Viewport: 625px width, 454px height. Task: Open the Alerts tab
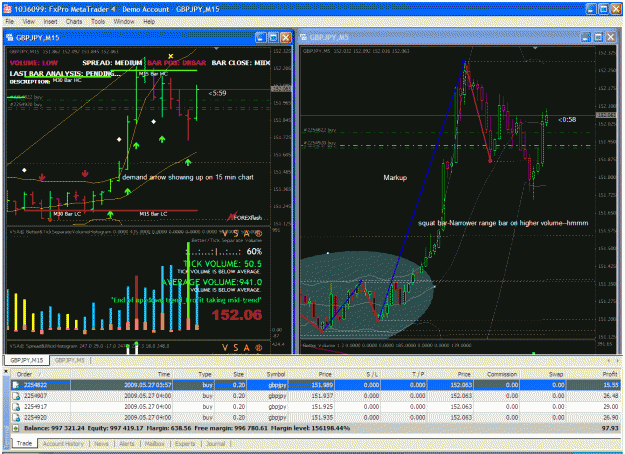[x=127, y=444]
